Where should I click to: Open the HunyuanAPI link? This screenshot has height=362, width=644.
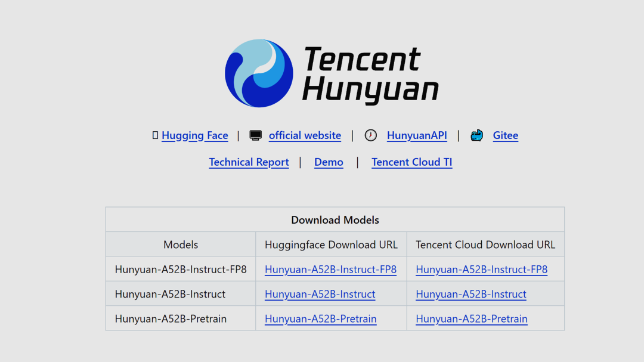coord(417,135)
